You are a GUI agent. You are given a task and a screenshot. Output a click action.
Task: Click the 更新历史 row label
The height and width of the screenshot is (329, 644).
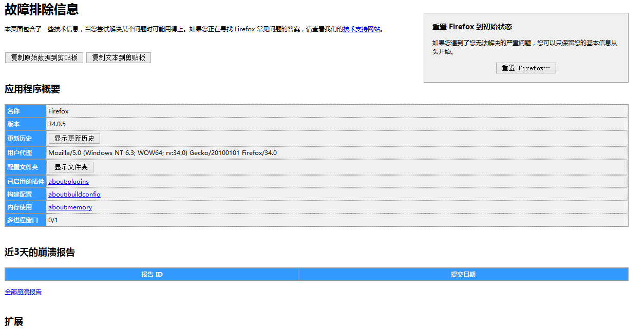tap(26, 139)
